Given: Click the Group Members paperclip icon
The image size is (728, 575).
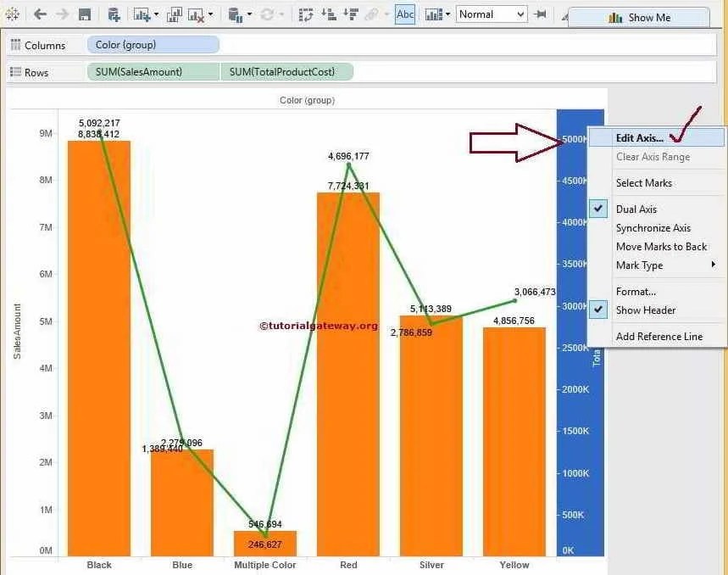Looking at the screenshot, I should tap(371, 15).
